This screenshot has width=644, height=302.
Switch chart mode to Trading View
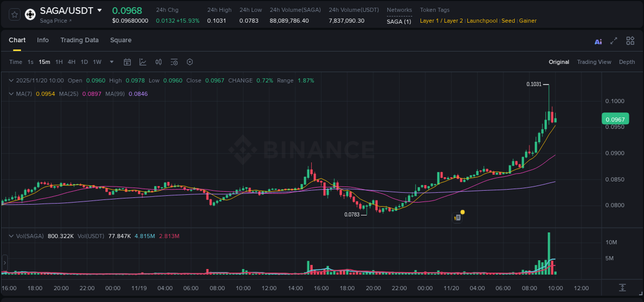594,62
